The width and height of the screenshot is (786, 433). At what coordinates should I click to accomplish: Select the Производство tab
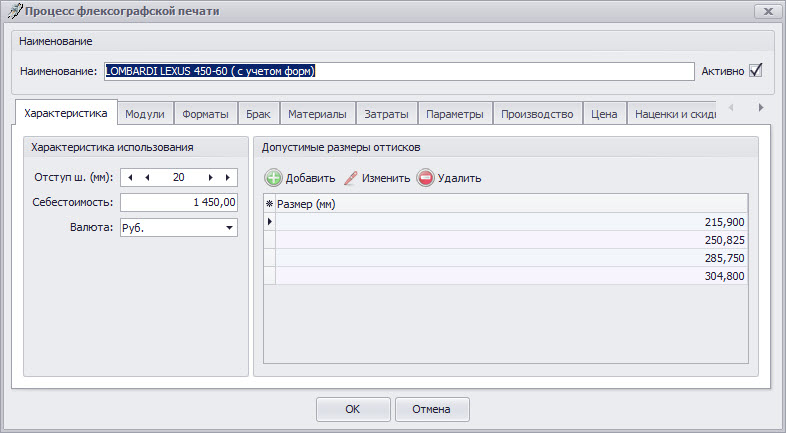coord(537,114)
